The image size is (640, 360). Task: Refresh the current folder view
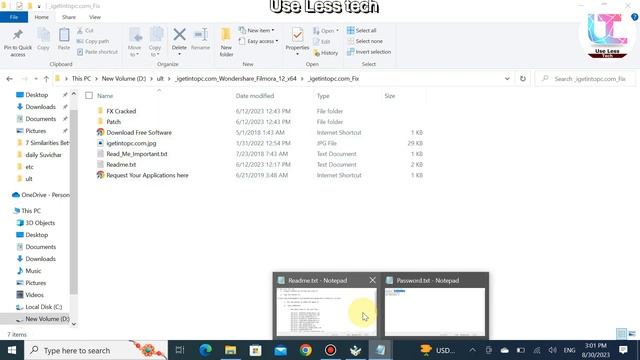tap(523, 79)
